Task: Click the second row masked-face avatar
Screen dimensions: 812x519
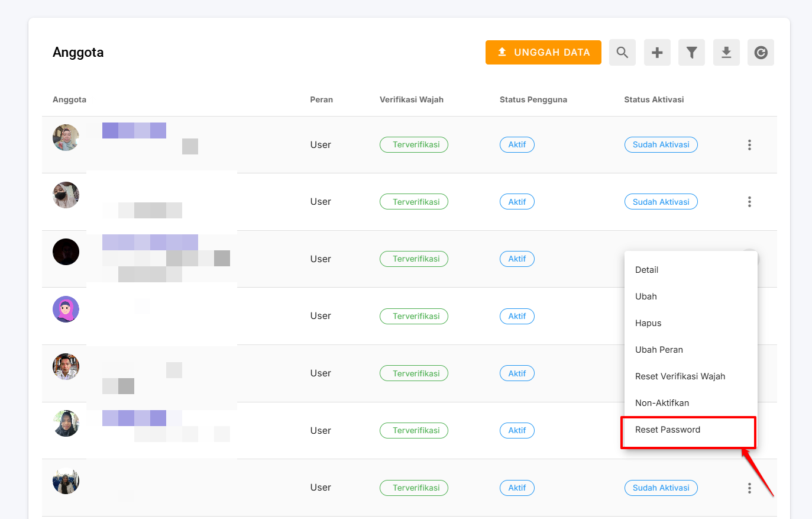Action: [66, 195]
